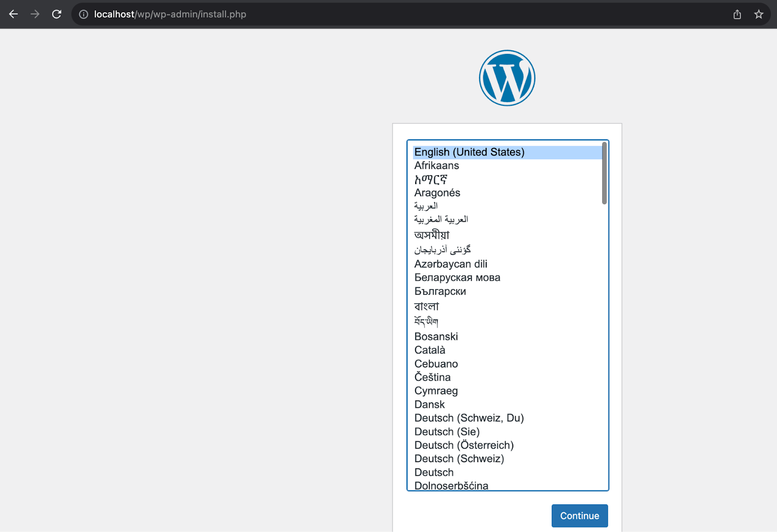Select Dolnoserbšćina language option

tap(507, 485)
